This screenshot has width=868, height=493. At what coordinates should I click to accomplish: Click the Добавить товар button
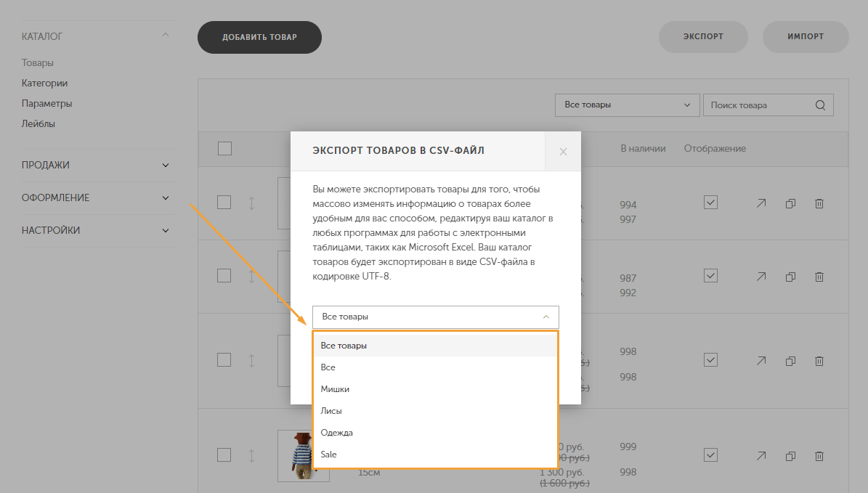point(259,37)
